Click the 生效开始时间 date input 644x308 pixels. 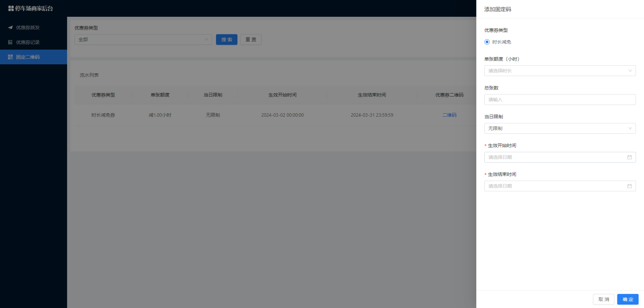[560, 157]
